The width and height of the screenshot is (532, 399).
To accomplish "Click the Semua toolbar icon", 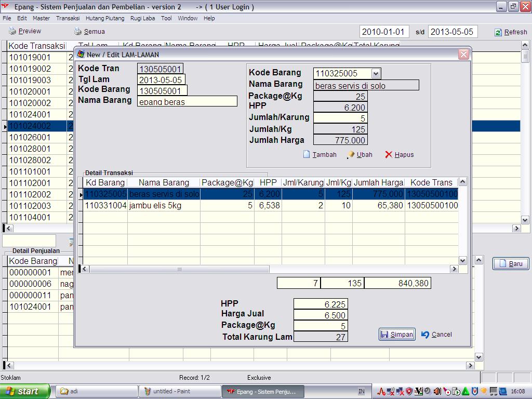I will (x=78, y=31).
